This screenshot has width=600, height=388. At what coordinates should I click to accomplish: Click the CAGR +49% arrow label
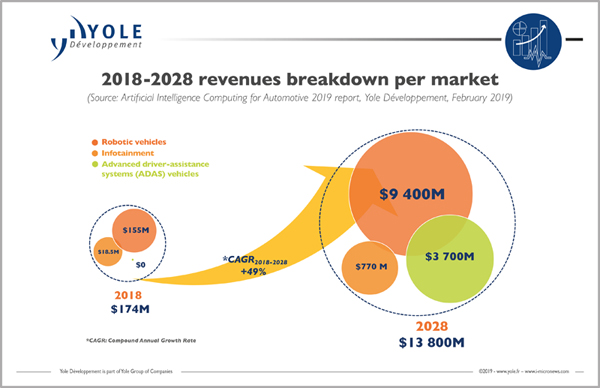coord(255,266)
